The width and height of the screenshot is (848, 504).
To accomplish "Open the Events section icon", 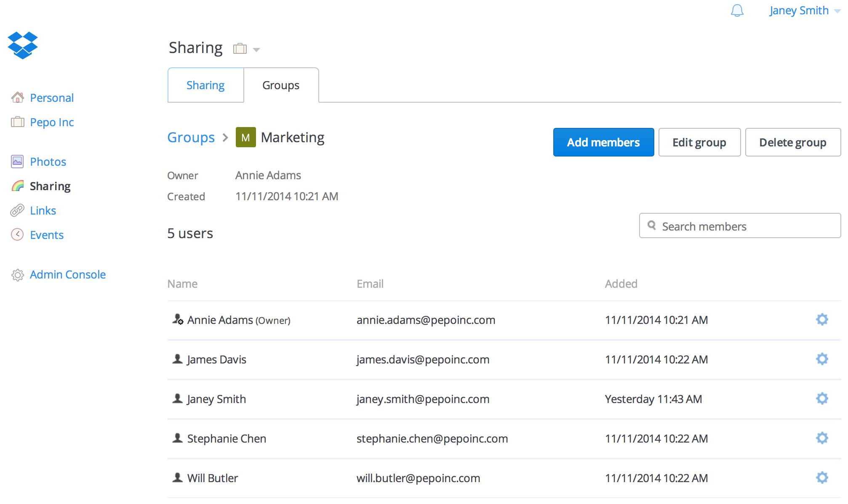I will pos(17,234).
